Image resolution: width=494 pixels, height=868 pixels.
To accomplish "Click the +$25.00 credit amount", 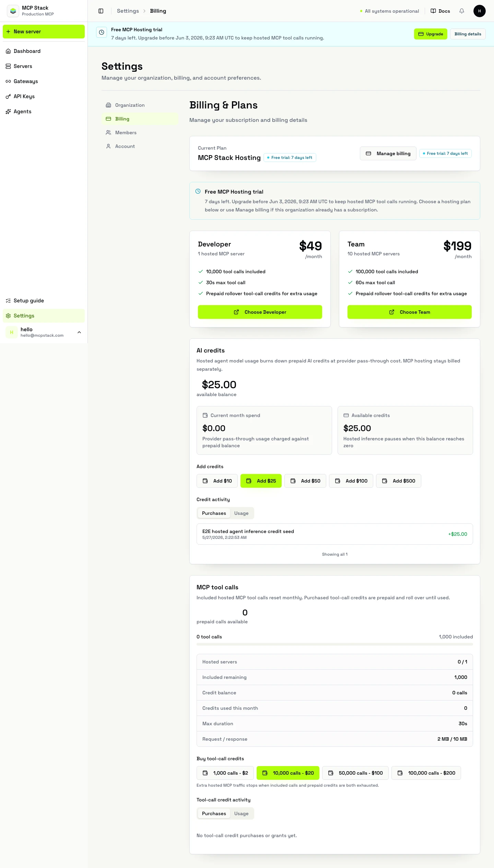I will [458, 534].
